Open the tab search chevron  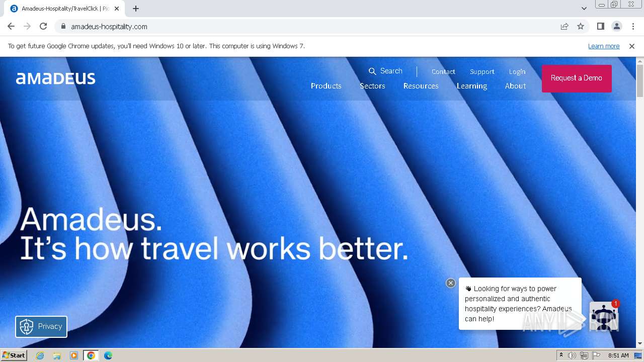tap(584, 9)
